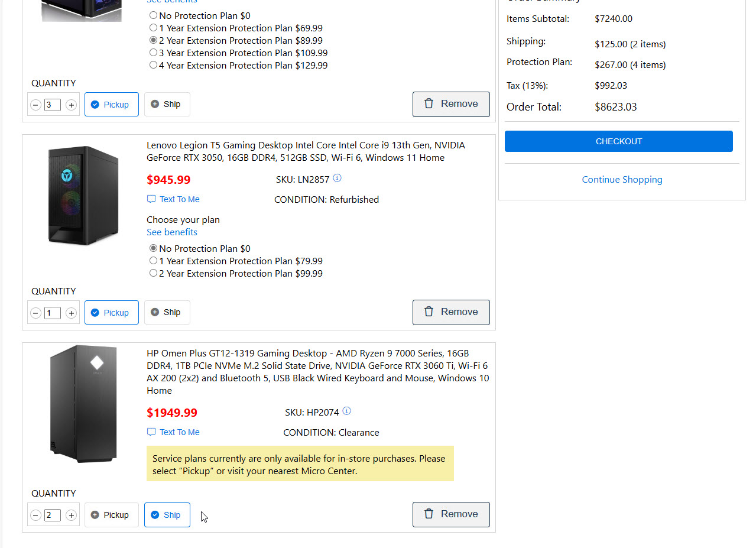Decrease quantity of the Lenovo Legion T5
Screen dimensions: 756x548
click(x=35, y=313)
